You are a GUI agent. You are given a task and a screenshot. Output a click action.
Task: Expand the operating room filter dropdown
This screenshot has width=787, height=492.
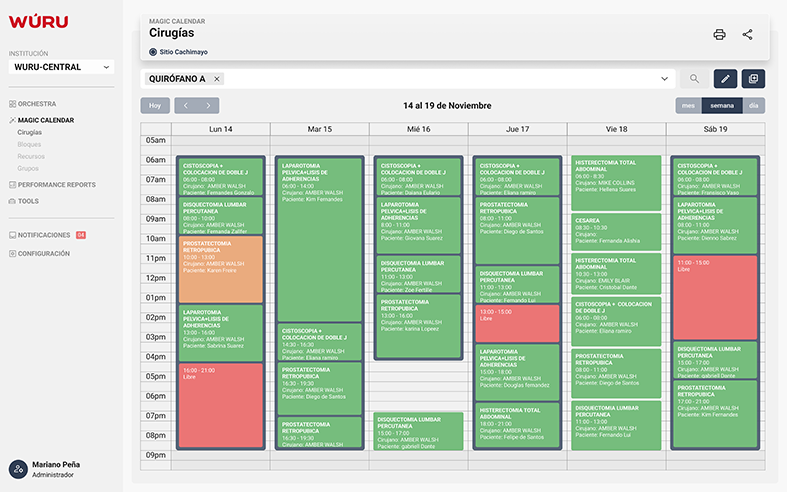[665, 79]
